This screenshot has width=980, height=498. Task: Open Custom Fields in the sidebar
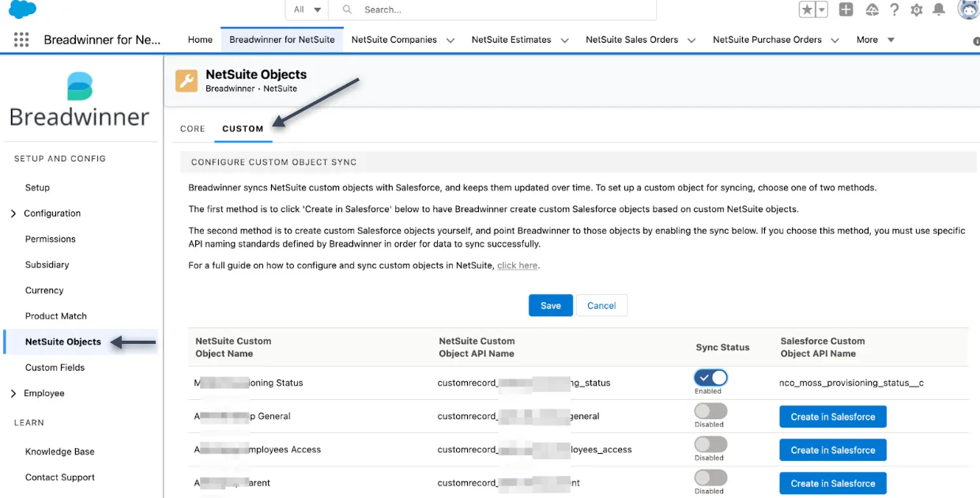point(55,368)
